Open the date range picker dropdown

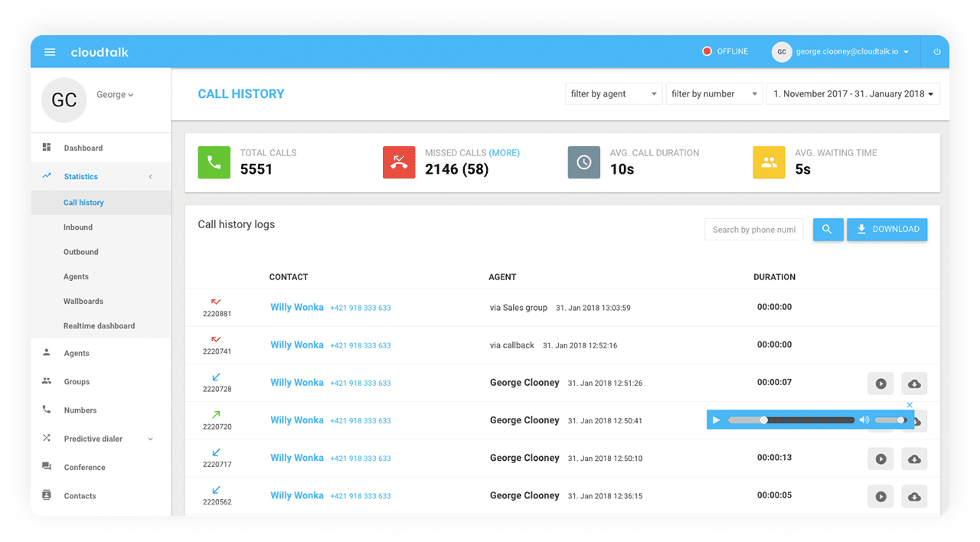853,94
